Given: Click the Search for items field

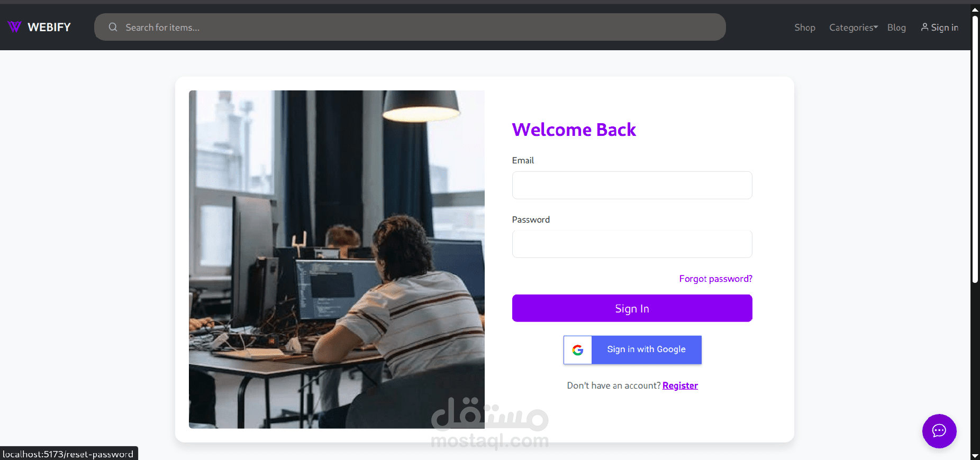Looking at the screenshot, I should (410, 27).
